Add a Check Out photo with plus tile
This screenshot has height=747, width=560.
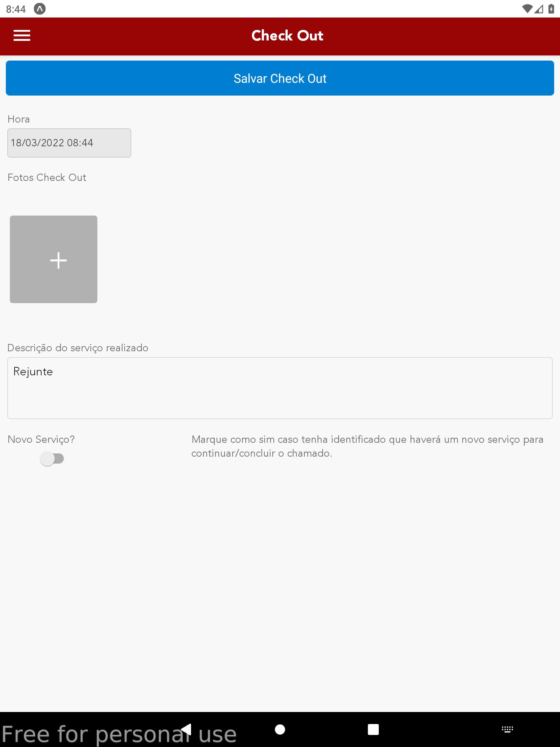point(54,259)
